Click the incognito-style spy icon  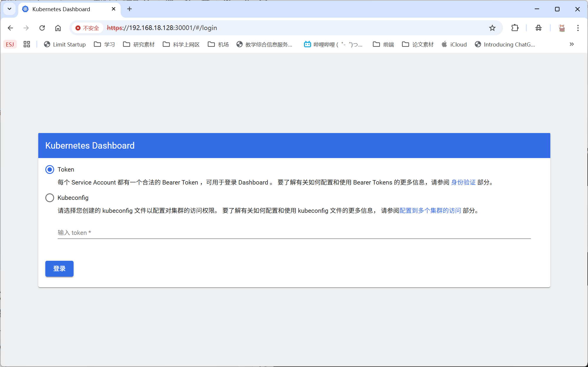538,28
